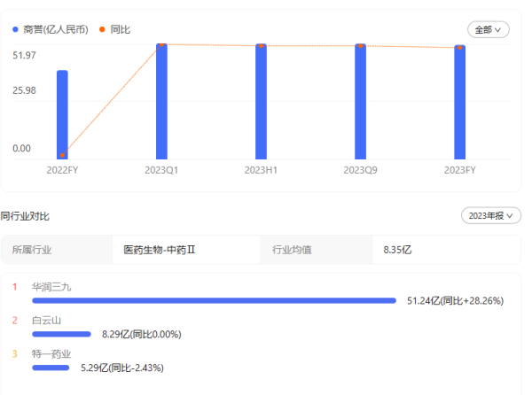Select the 2023H1 blue bar
The height and width of the screenshot is (395, 532).
point(261,101)
